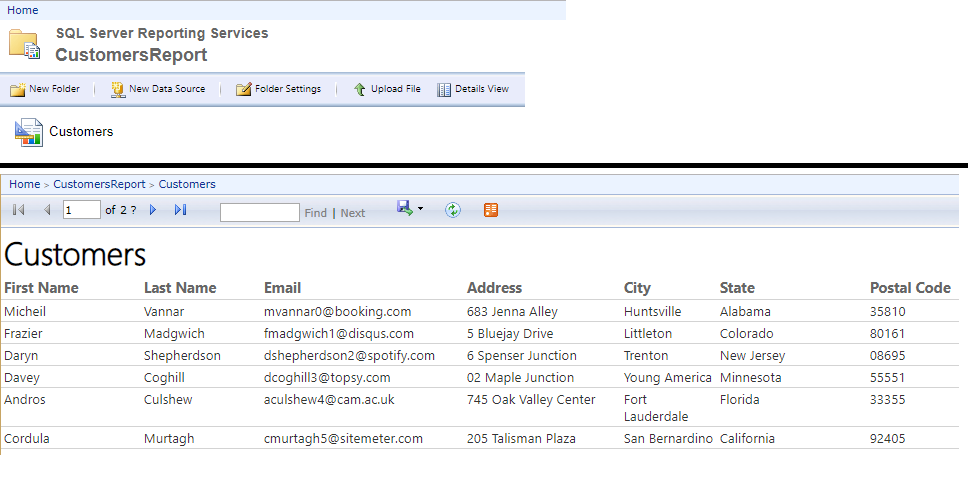Screen dimensions: 968x499
Task: Open the Customers report item label
Action: (x=81, y=132)
